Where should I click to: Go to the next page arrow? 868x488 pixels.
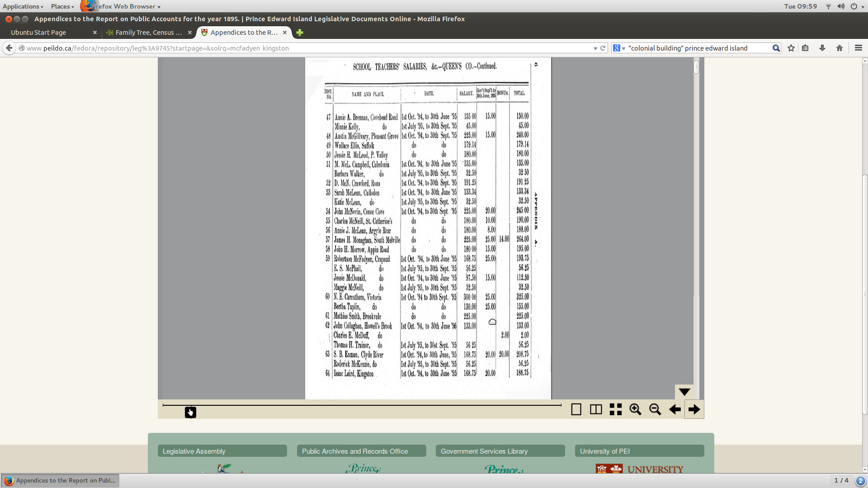[x=694, y=409]
